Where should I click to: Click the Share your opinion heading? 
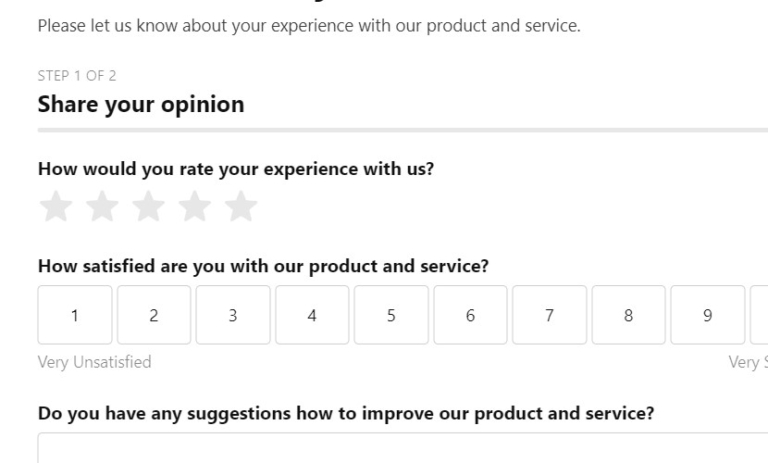tap(140, 104)
